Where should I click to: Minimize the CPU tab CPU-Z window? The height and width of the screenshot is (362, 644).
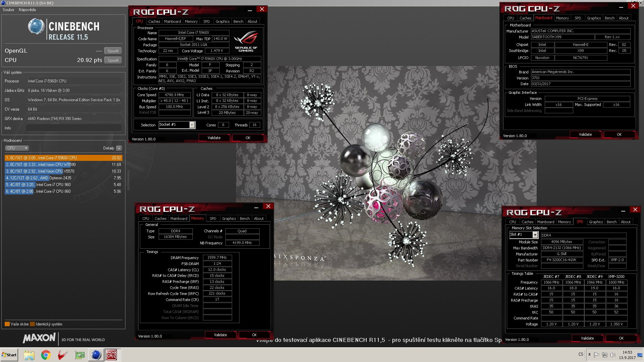250,10
